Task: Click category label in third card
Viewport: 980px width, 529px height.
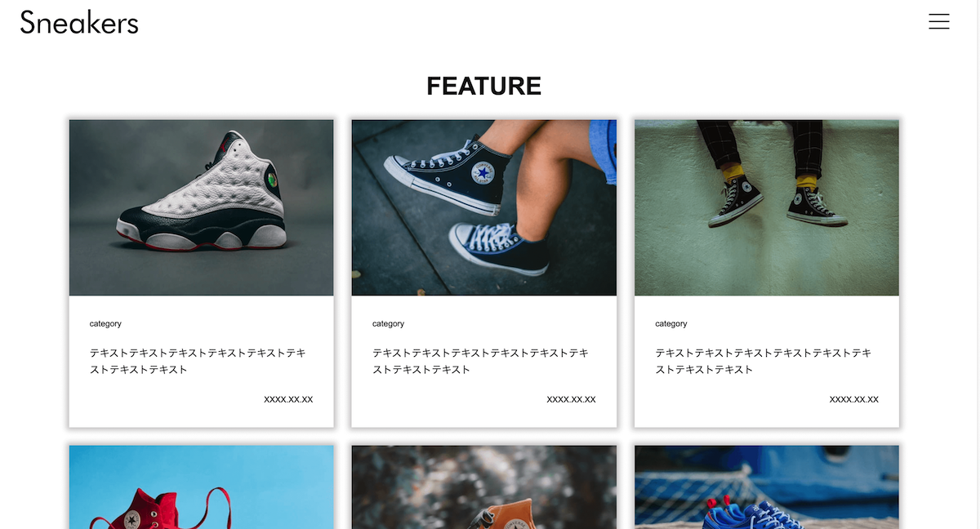Action: (670, 324)
